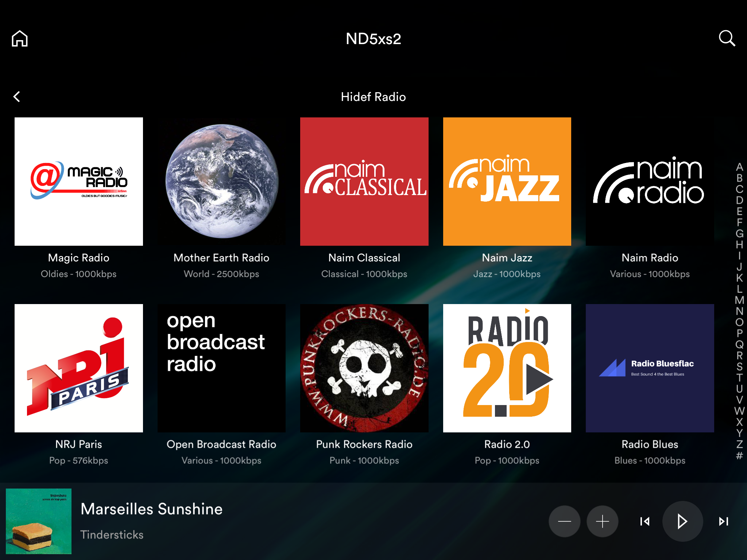Open the search icon
Screen dimensions: 747x560
(x=727, y=38)
